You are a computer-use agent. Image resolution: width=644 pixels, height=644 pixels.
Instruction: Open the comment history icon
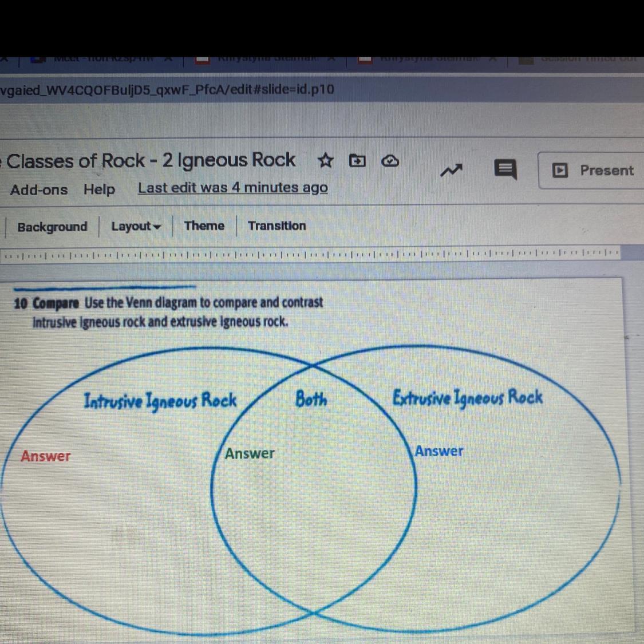[x=505, y=169]
